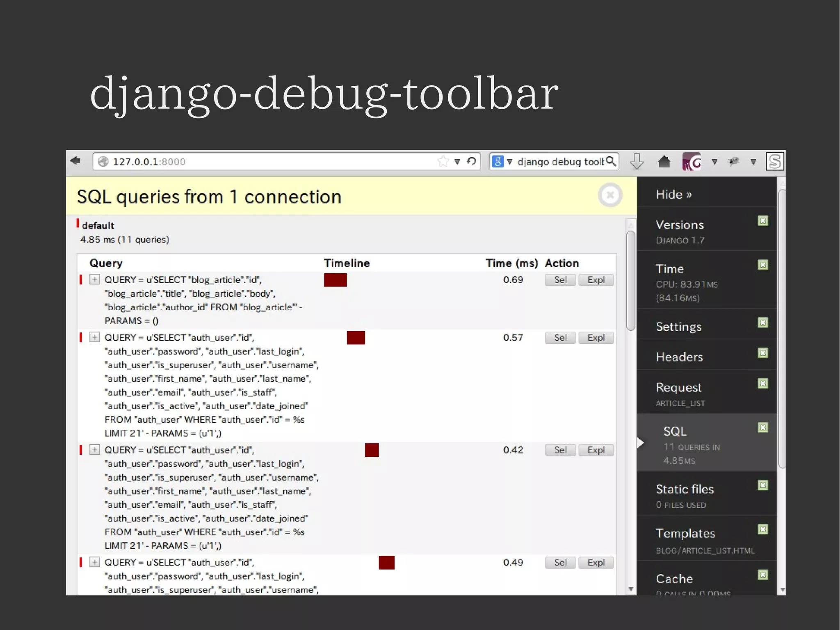Click the browser page vertical scrollbar thumb
This screenshot has height=630, width=840.
[x=782, y=328]
